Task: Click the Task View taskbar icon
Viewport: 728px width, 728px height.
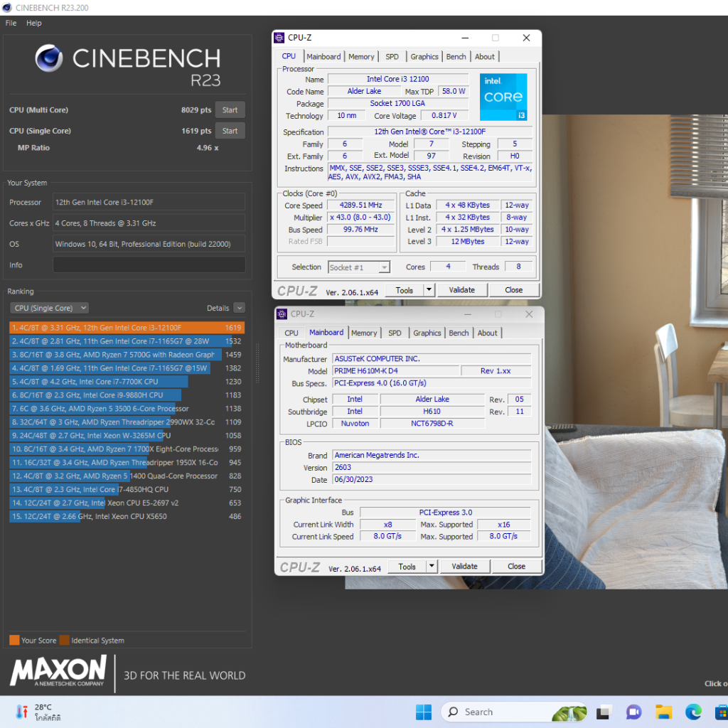Action: tap(604, 712)
